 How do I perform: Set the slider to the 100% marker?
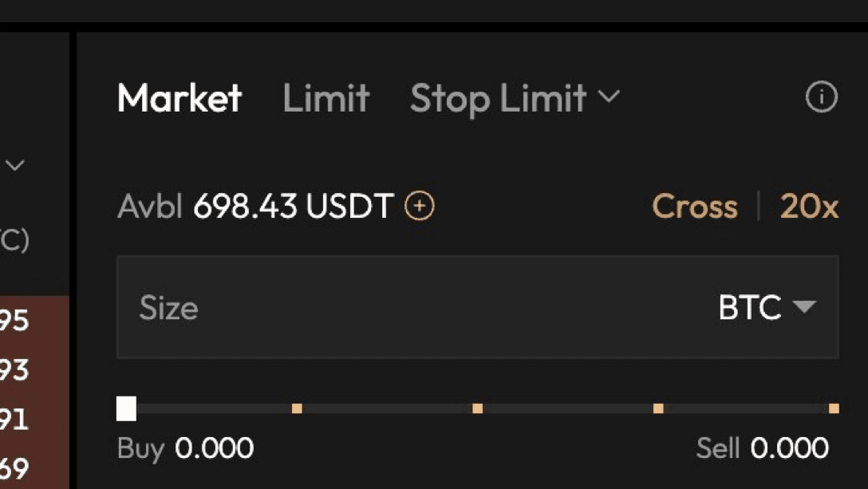click(x=834, y=408)
